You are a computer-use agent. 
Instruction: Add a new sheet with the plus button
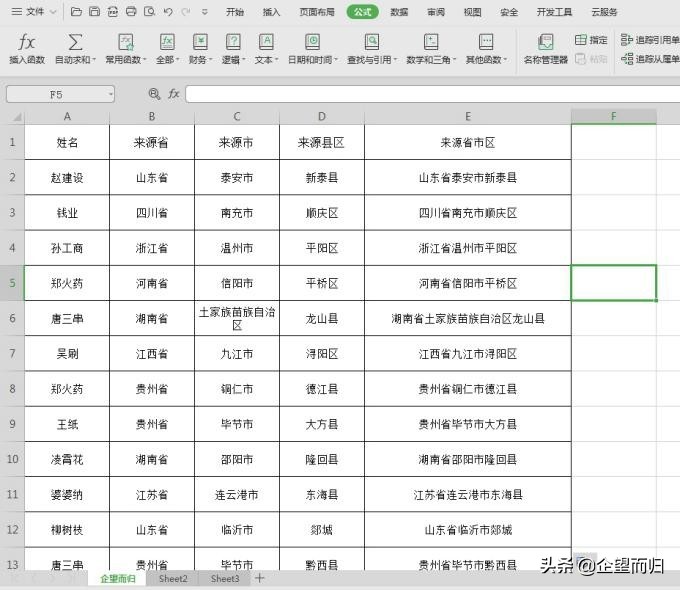coord(259,578)
